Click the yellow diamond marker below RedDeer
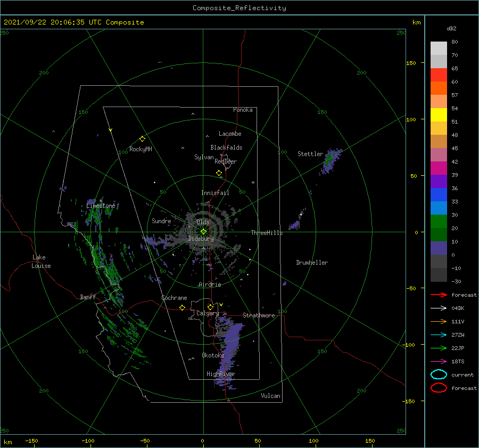The height and width of the screenshot is (448, 479). [x=219, y=173]
